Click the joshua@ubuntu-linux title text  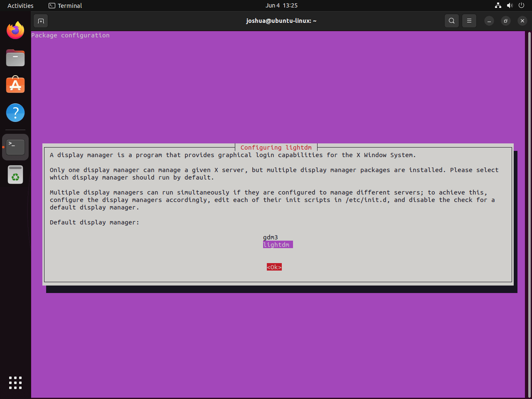[x=281, y=20]
